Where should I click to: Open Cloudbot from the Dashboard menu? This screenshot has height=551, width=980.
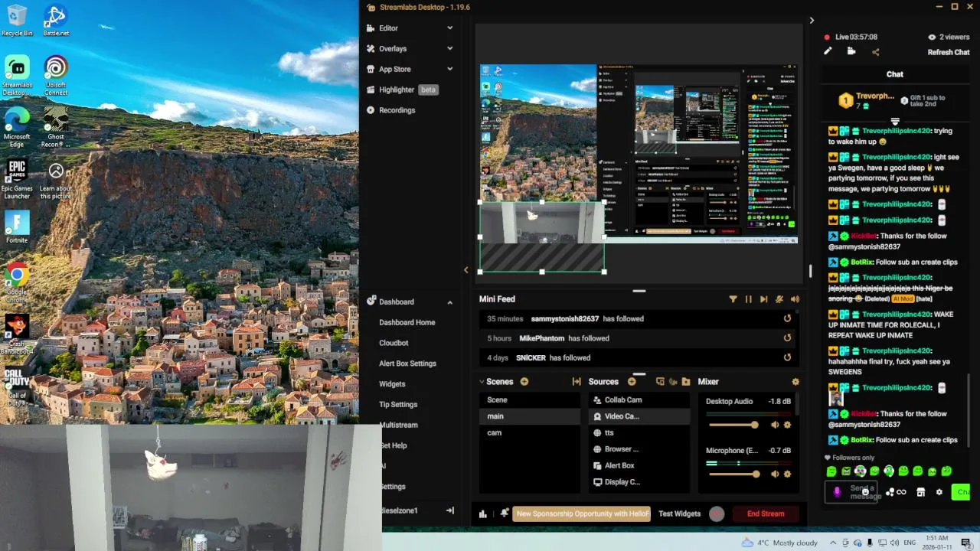[394, 343]
